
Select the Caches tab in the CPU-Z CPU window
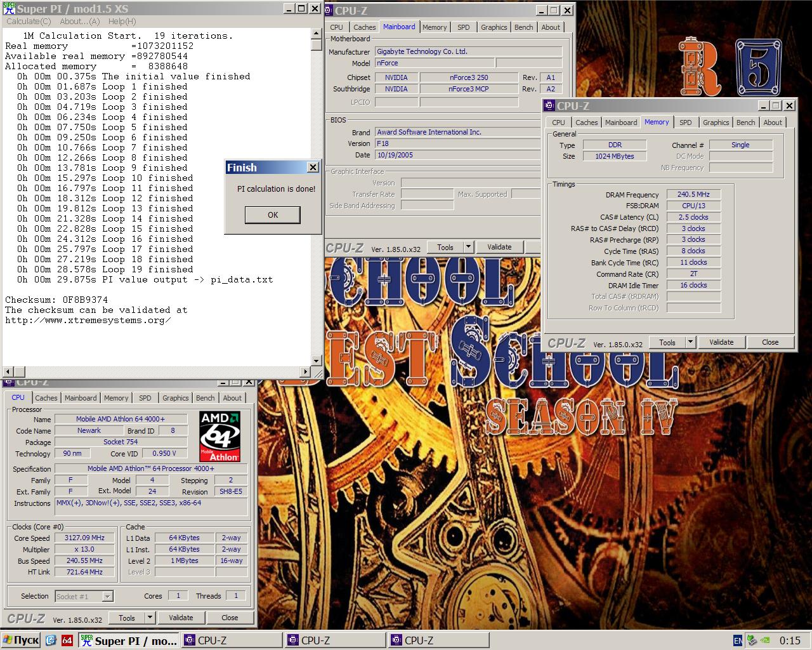(x=46, y=398)
